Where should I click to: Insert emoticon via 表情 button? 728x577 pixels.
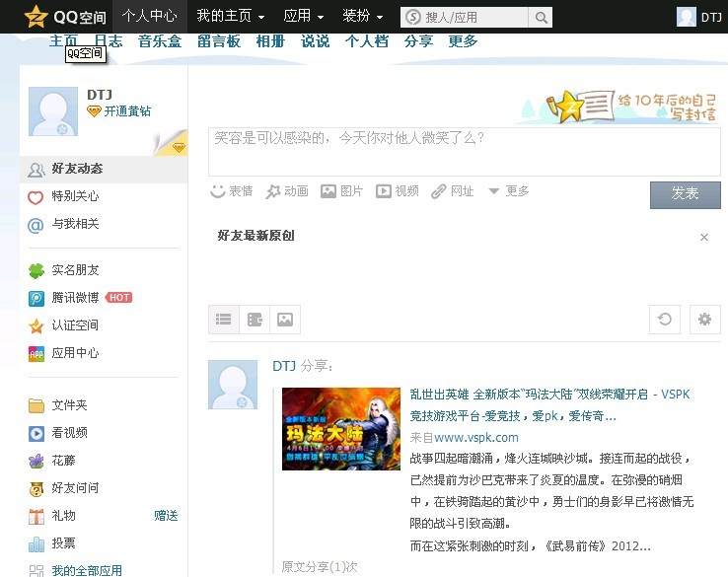pyautogui.click(x=231, y=190)
